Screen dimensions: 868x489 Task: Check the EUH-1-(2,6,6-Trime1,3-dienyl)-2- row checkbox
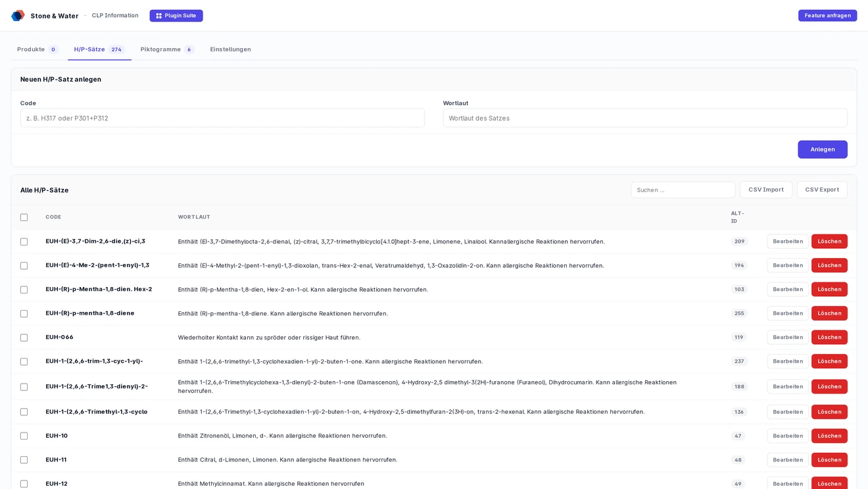click(24, 387)
